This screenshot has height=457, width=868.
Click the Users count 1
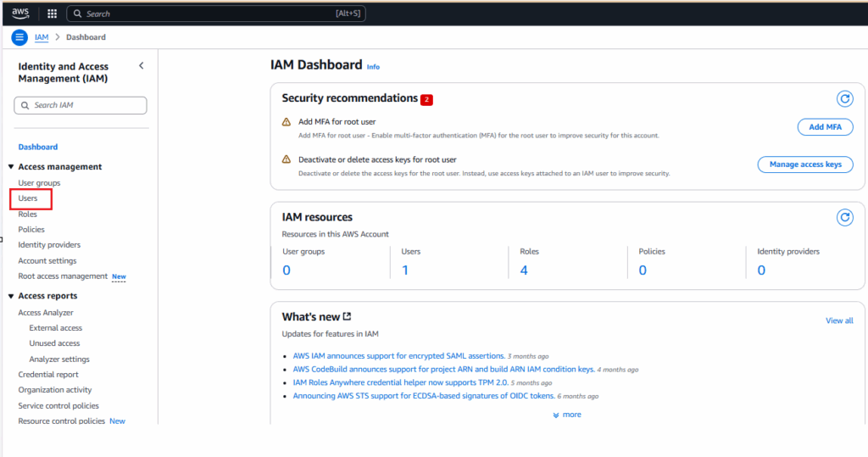[405, 270]
